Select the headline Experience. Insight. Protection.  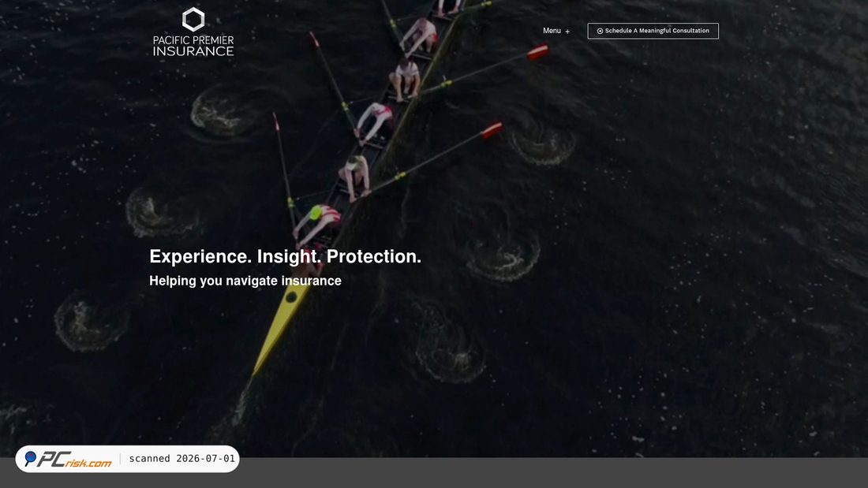tap(285, 256)
